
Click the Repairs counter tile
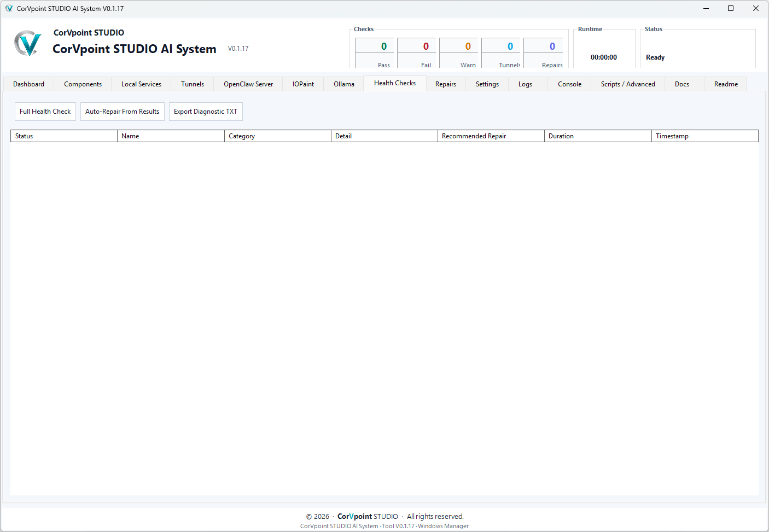(543, 53)
